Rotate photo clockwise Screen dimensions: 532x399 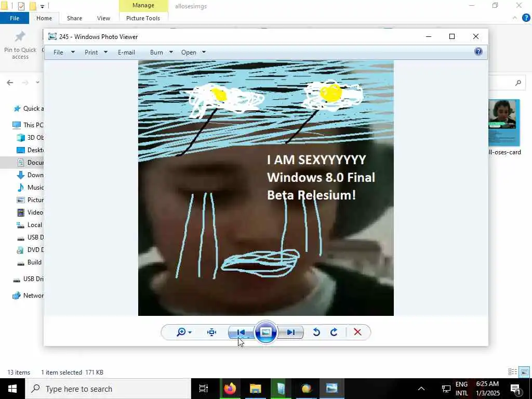(334, 332)
